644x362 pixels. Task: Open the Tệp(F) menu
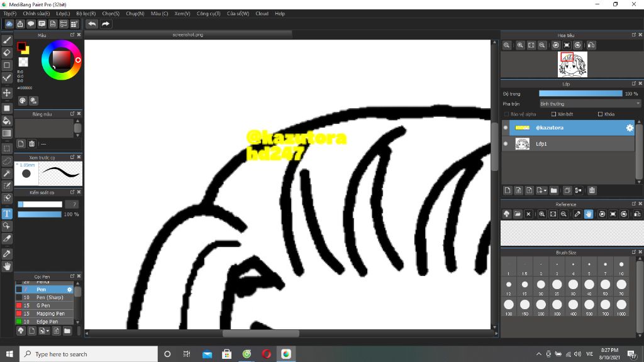tap(10, 14)
